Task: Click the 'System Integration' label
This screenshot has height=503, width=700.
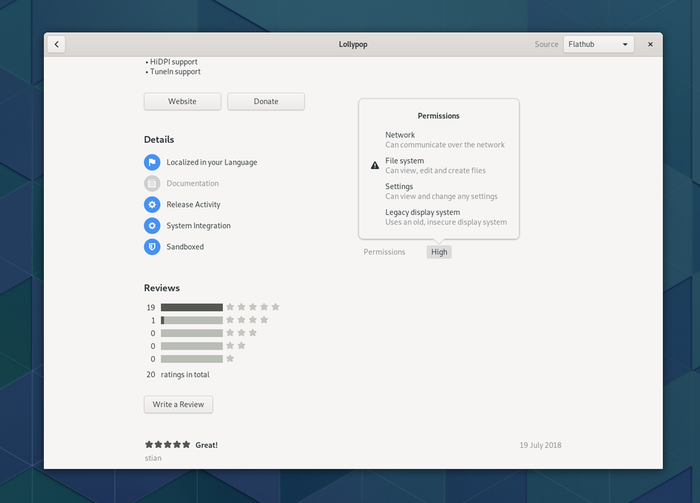Action: 198,225
